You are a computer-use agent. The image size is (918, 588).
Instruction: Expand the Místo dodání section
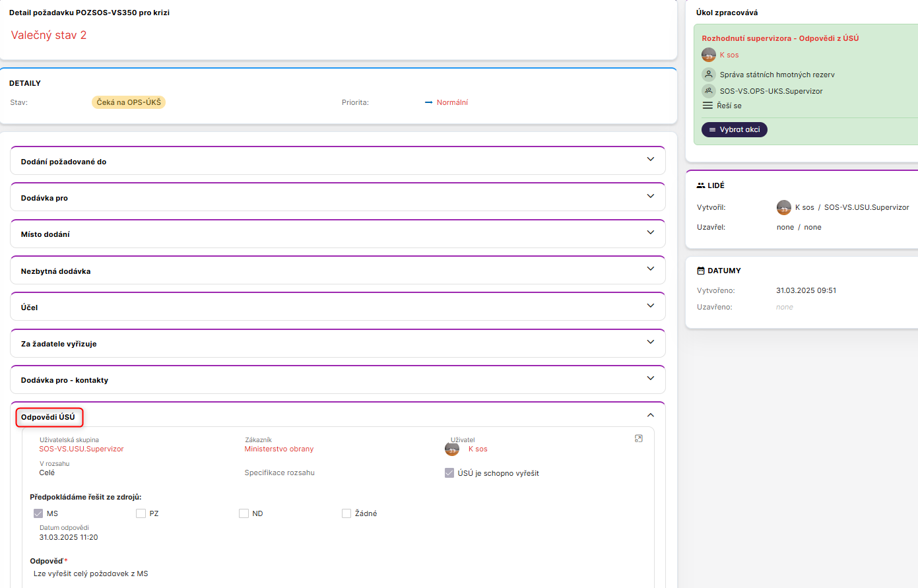point(650,232)
